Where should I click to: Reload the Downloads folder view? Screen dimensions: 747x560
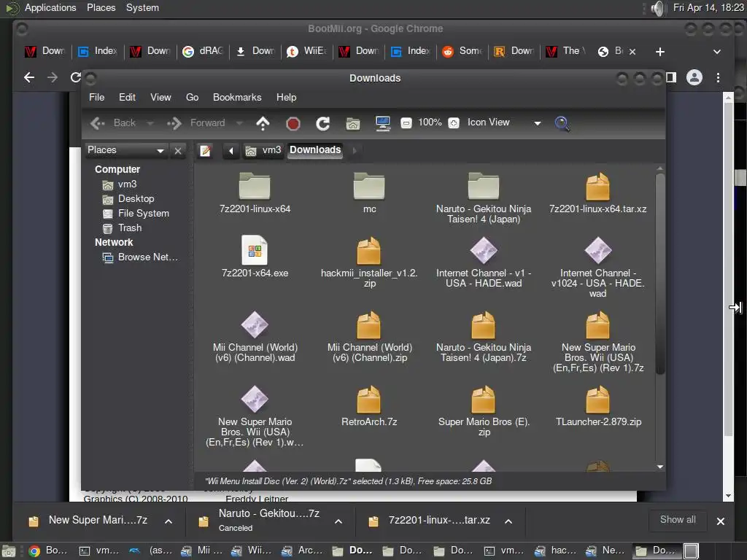(x=322, y=123)
